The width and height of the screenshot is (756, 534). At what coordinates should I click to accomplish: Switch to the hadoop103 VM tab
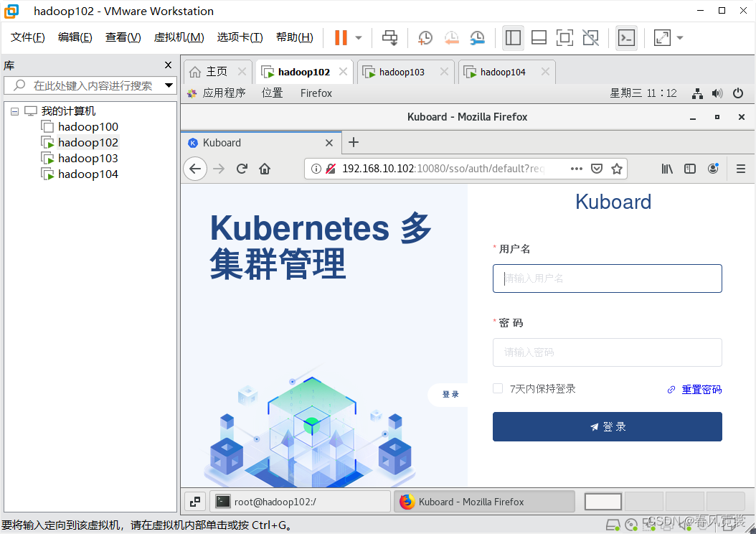click(x=401, y=72)
